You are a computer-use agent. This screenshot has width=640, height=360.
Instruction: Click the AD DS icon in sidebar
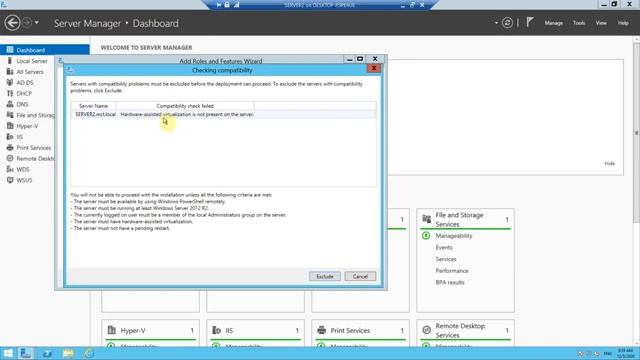click(10, 82)
